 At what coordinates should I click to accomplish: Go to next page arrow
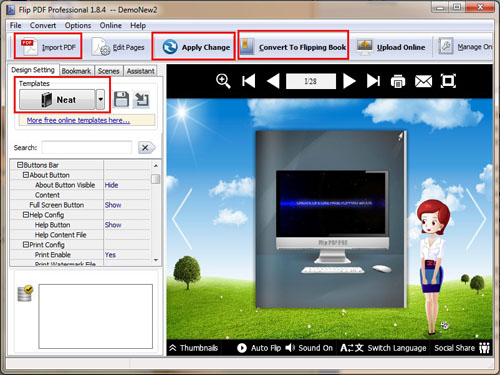[349, 81]
